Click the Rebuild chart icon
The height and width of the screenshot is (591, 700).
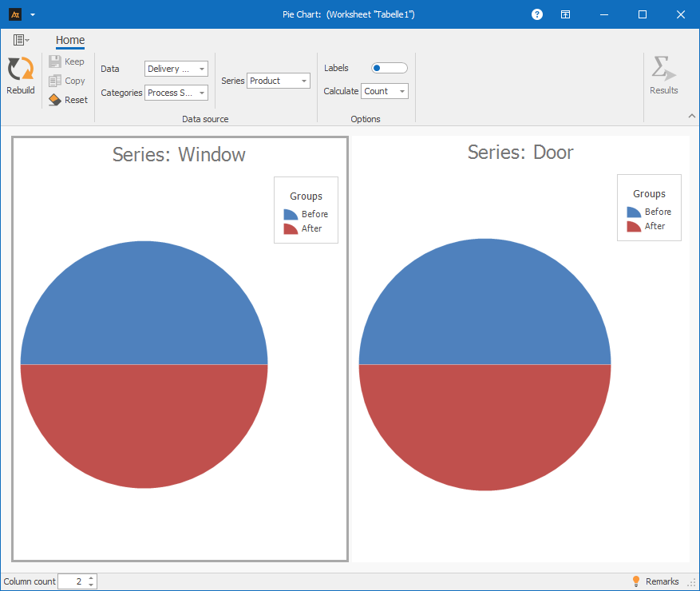click(x=20, y=69)
